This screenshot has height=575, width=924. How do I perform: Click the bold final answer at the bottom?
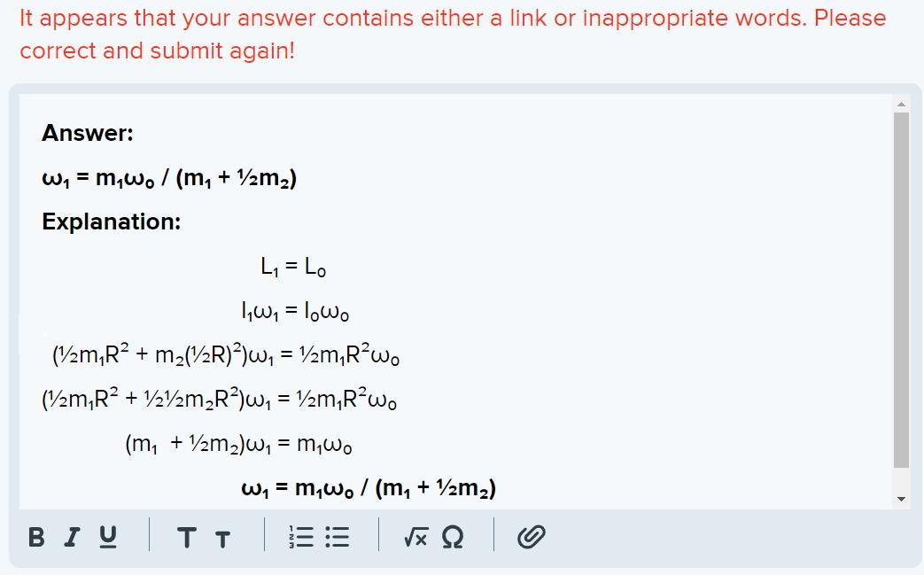pyautogui.click(x=368, y=488)
